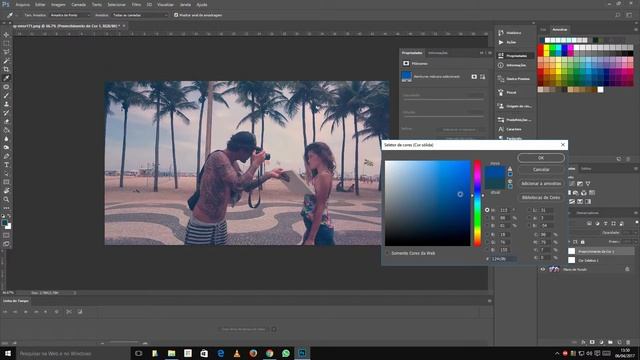
Task: Click the background layer lock icon
Action: coord(627,269)
